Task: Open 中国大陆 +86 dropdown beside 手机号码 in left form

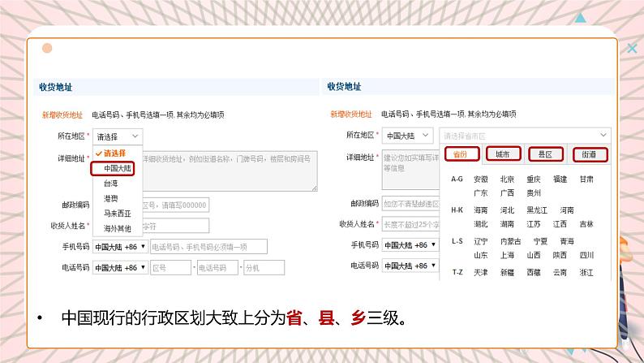Action: (x=120, y=247)
